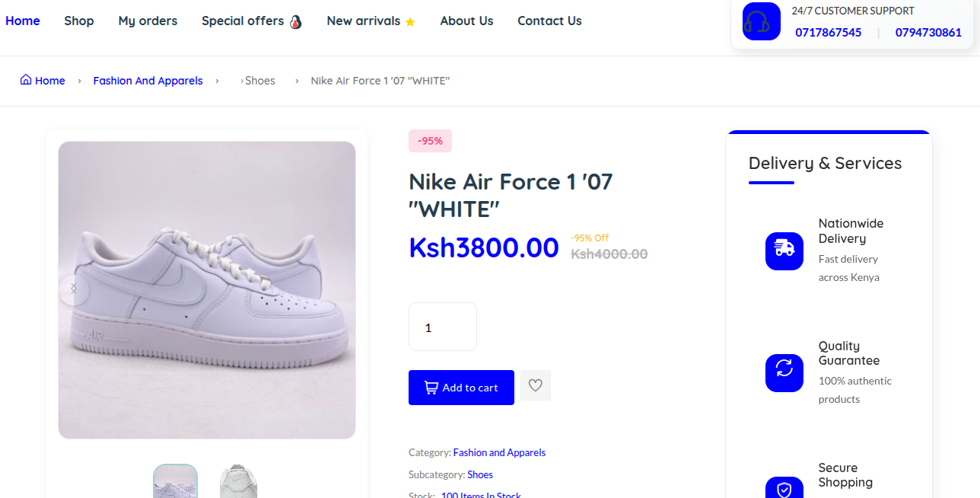Add the Nike shoe to cart
Viewport: 980px width, 498px height.
point(461,388)
